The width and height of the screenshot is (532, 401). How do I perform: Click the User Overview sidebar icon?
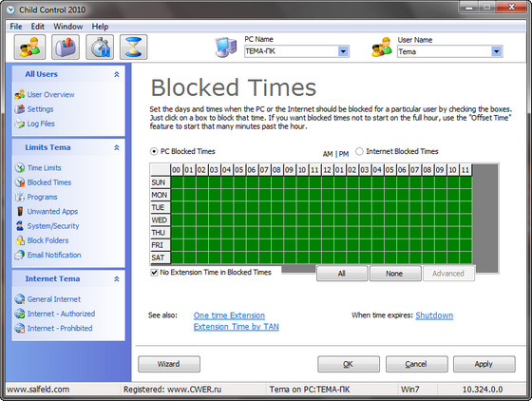click(20, 95)
